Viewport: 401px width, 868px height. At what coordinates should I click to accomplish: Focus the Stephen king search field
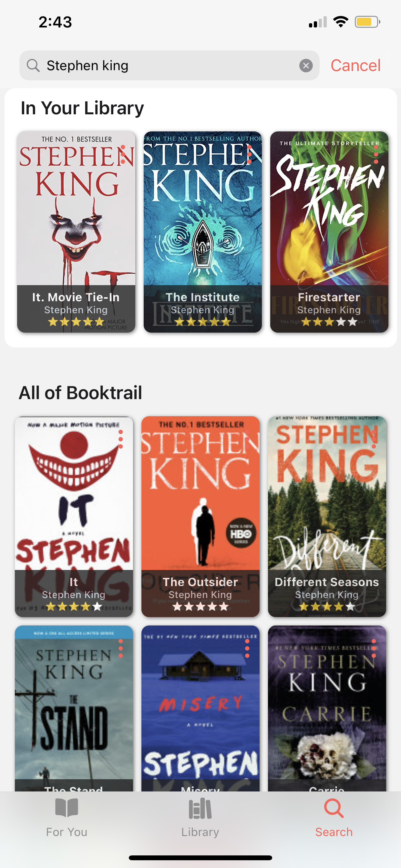click(169, 65)
